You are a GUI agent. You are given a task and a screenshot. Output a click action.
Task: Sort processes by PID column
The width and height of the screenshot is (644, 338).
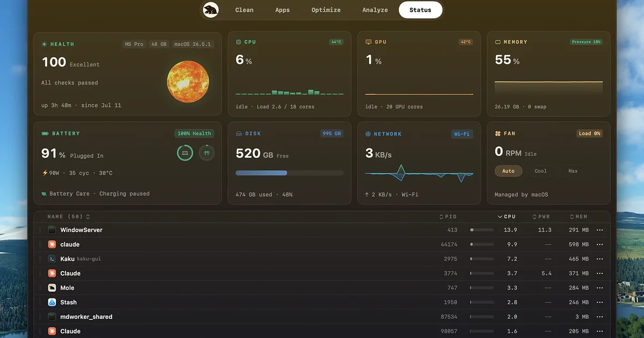point(448,217)
